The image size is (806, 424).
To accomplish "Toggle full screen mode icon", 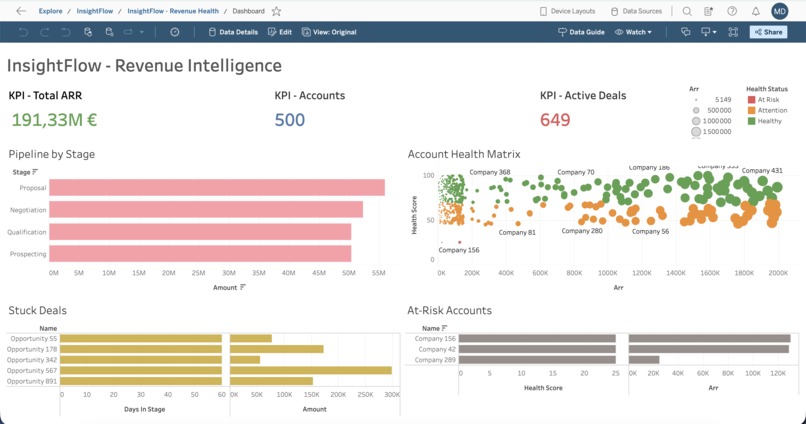I will coord(733,32).
